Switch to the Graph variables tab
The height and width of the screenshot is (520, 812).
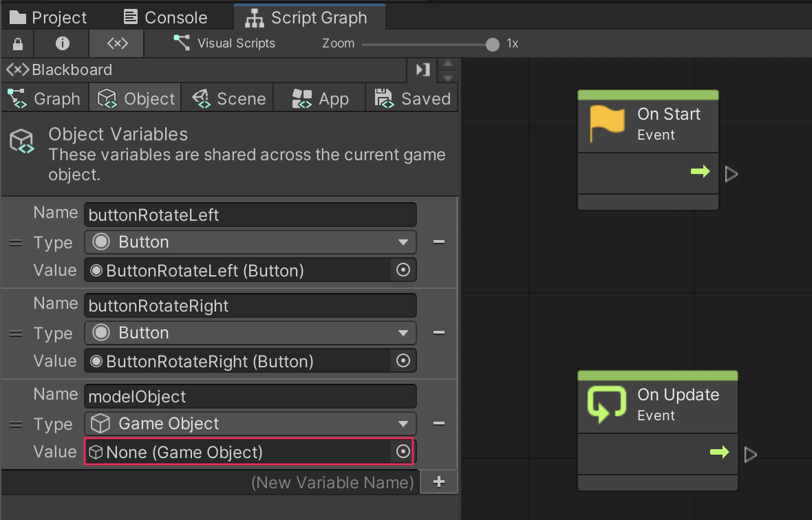pos(45,98)
